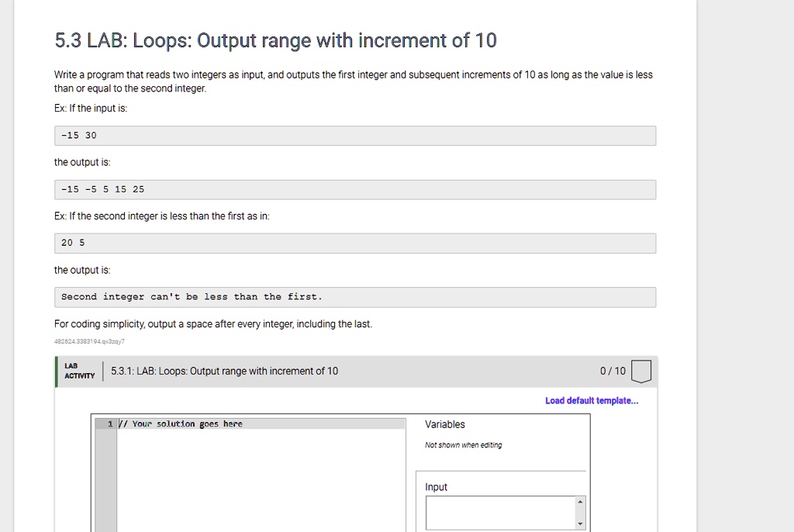Click the 0 / 10 score indicator
This screenshot has height=532, width=794.
tap(613, 371)
